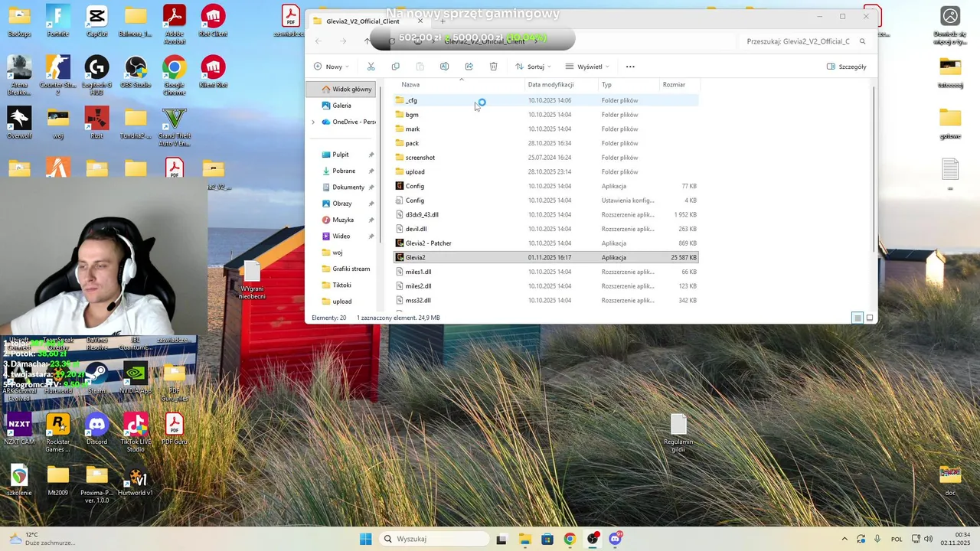Open the three-dot See more menu

630,67
